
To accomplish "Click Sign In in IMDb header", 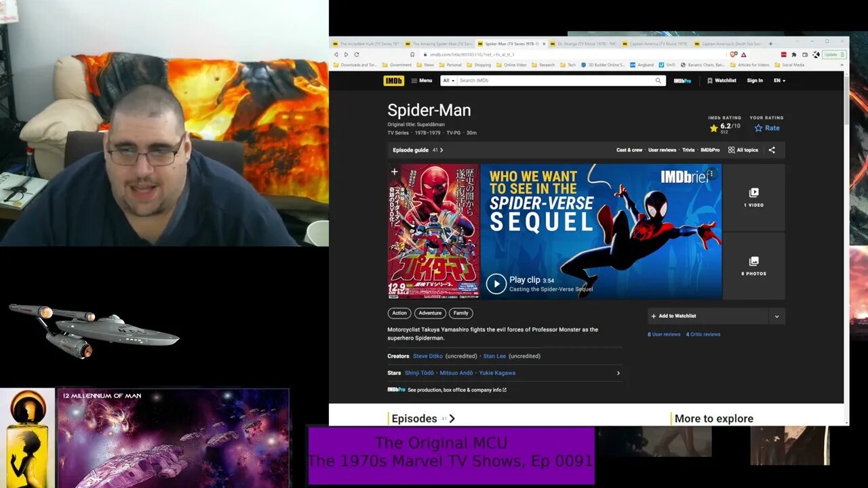I will click(755, 81).
